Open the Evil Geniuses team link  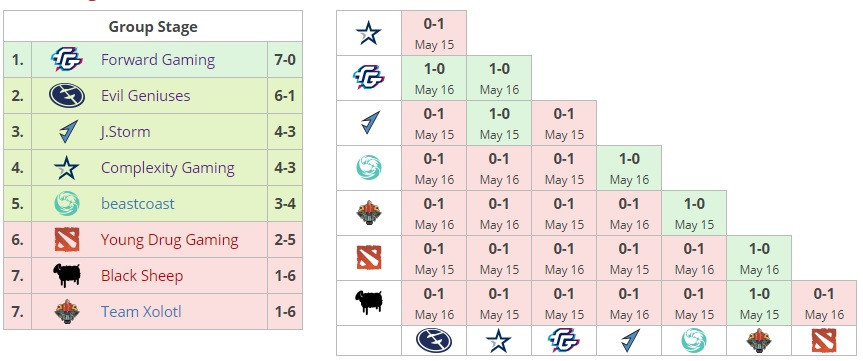tap(145, 96)
